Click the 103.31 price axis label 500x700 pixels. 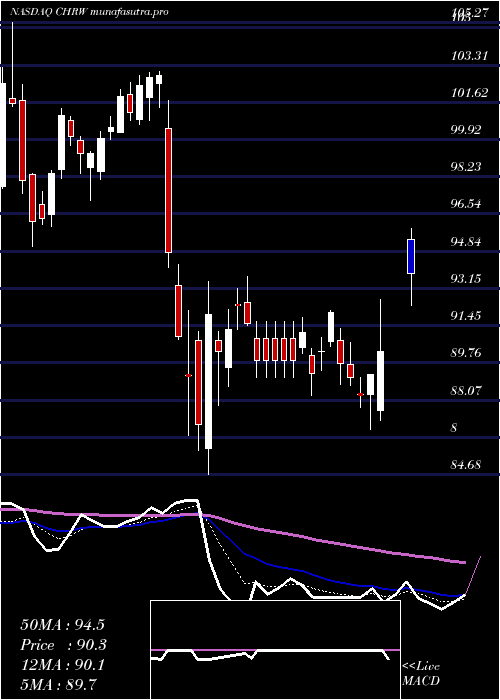pos(469,56)
